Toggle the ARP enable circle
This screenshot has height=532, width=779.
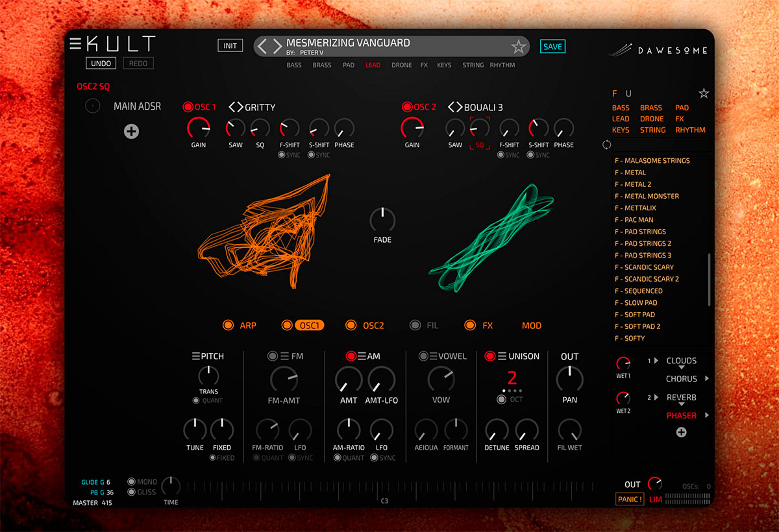pyautogui.click(x=228, y=325)
